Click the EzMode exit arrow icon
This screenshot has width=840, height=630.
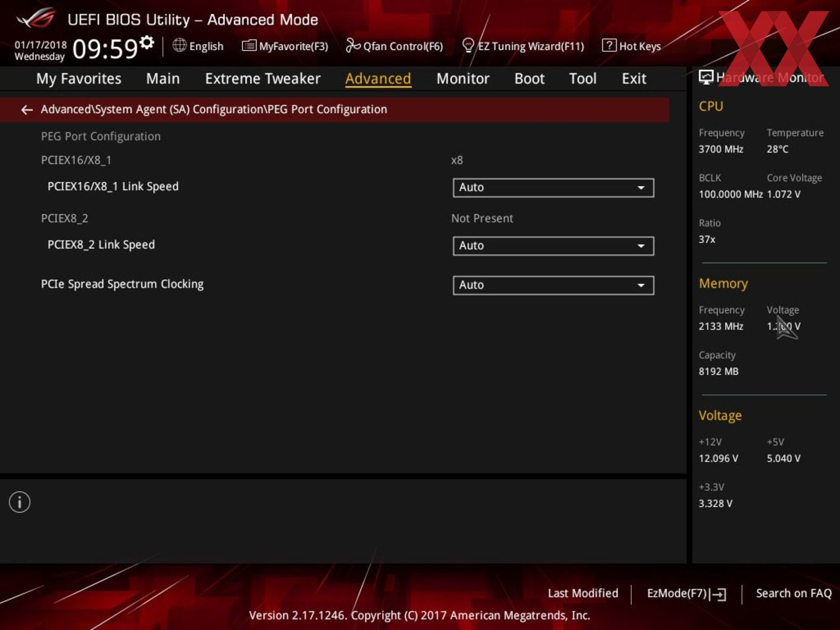pyautogui.click(x=718, y=594)
